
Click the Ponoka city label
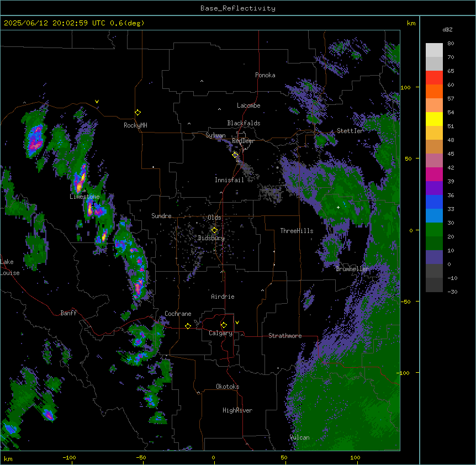pyautogui.click(x=265, y=75)
